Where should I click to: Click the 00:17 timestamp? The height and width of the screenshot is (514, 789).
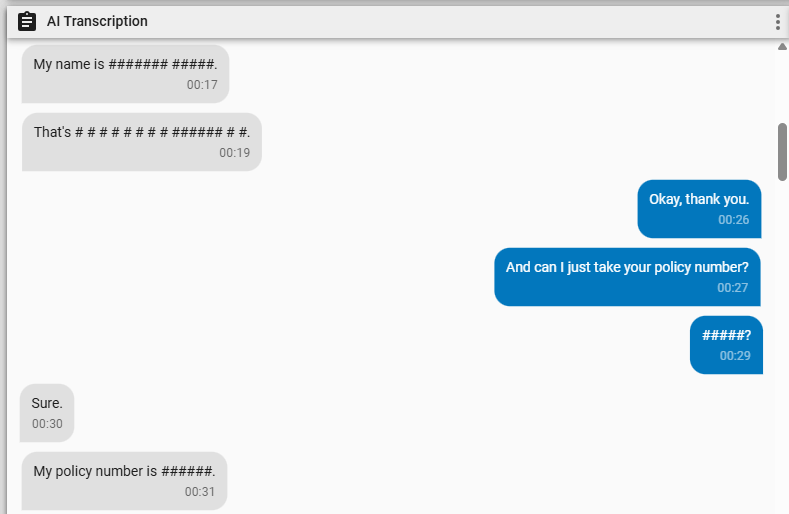pos(202,85)
